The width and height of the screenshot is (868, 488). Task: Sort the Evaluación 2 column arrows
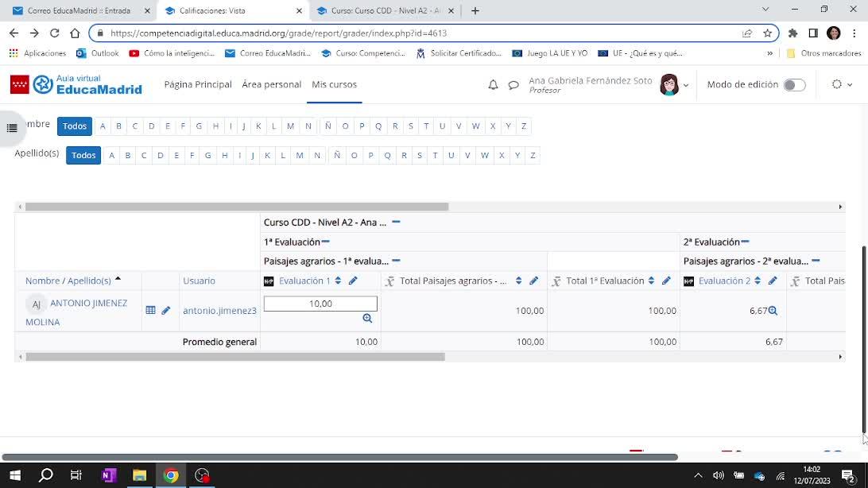(758, 281)
